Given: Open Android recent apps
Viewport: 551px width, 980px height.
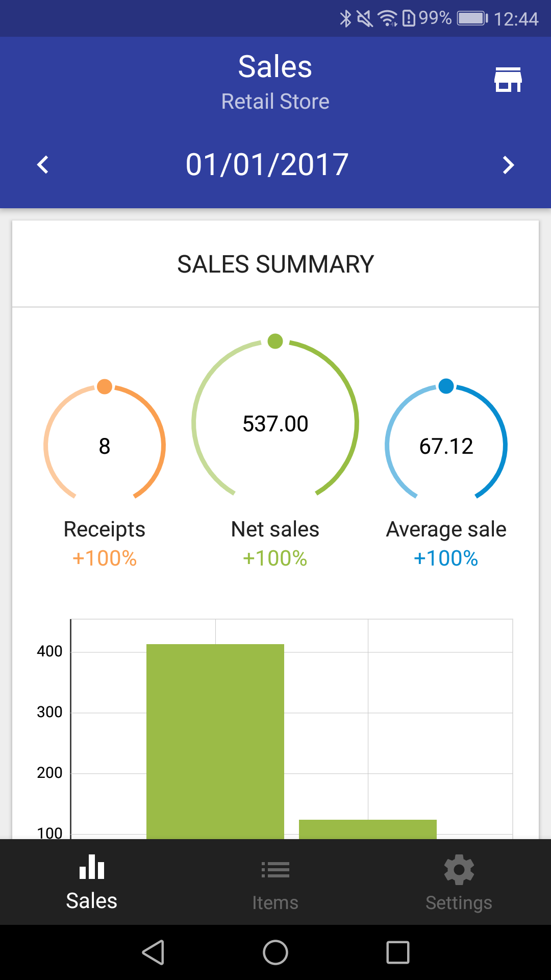Looking at the screenshot, I should [x=398, y=952].
